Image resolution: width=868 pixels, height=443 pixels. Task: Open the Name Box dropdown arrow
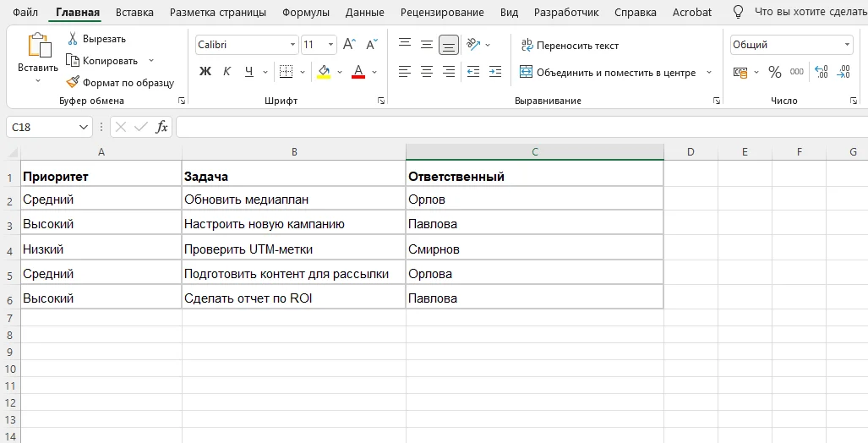[x=84, y=127]
